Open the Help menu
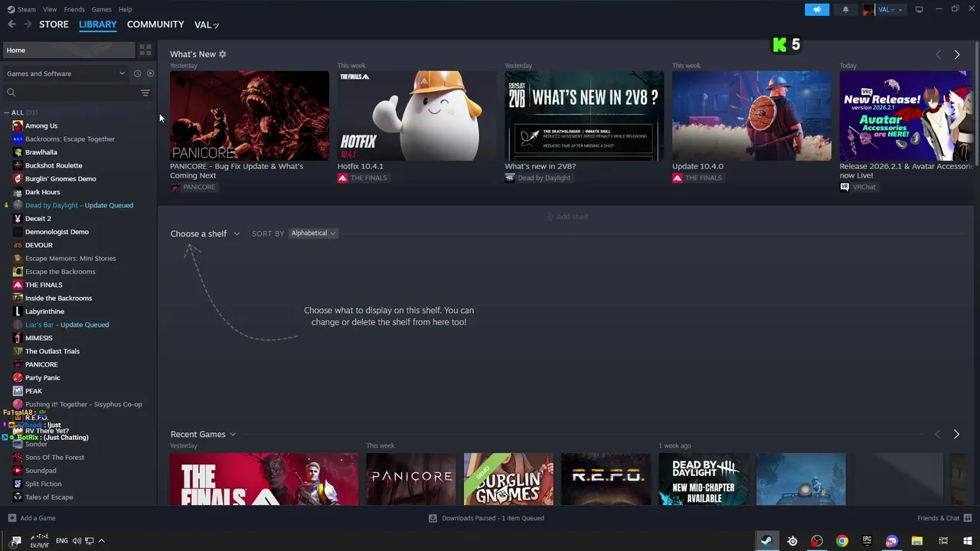The width and height of the screenshot is (980, 551). 126,9
